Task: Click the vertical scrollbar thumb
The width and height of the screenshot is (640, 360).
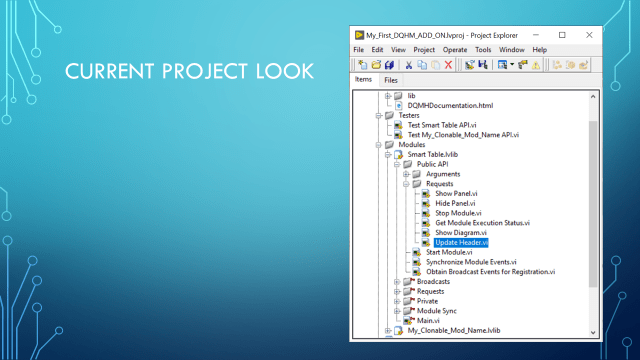Action: (x=593, y=204)
